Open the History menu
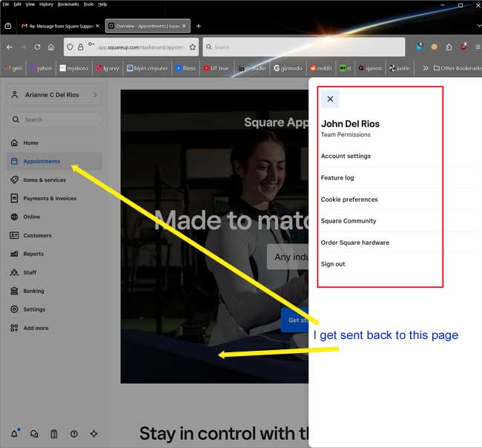 coord(46,4)
